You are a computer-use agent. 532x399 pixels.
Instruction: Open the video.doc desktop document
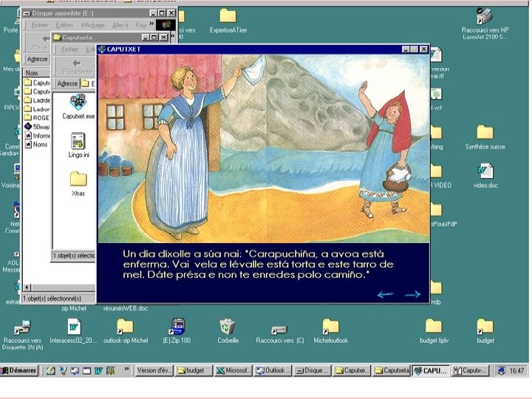click(x=485, y=176)
